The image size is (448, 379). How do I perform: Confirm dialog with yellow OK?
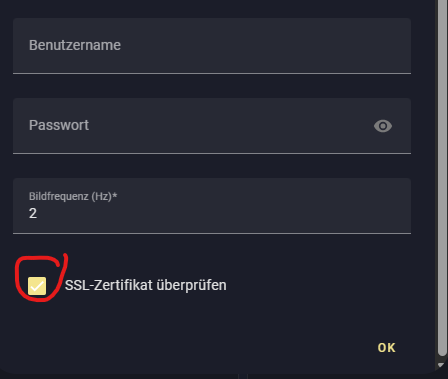386,348
